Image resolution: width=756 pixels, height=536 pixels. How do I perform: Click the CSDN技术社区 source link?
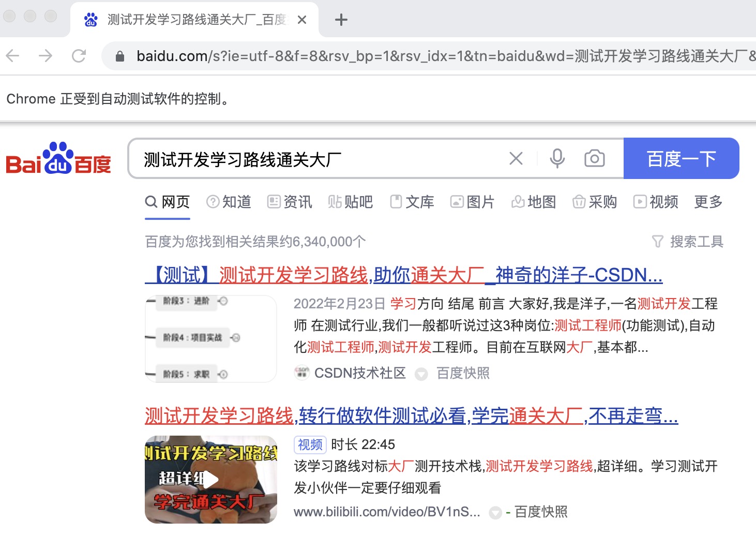pyautogui.click(x=360, y=373)
